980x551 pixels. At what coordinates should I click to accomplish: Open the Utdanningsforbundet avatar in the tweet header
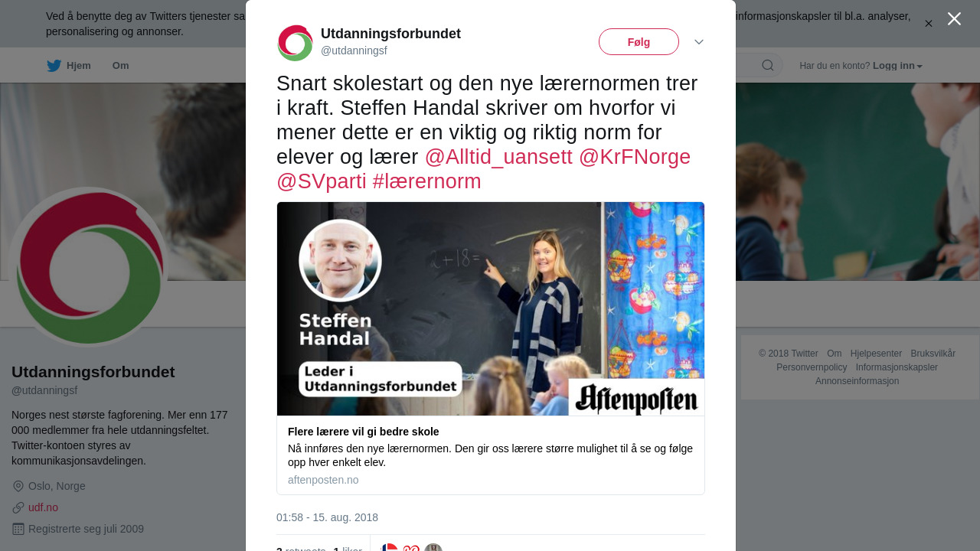pos(295,43)
